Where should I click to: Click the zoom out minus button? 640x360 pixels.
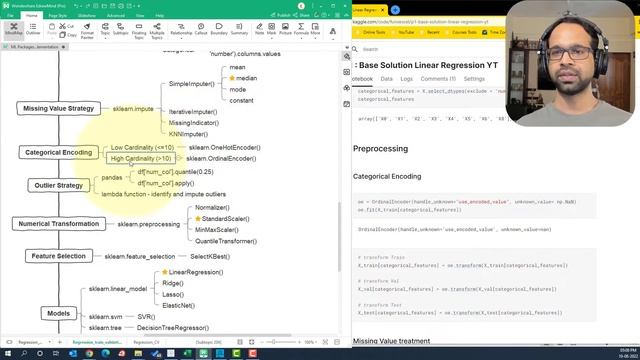[262, 342]
